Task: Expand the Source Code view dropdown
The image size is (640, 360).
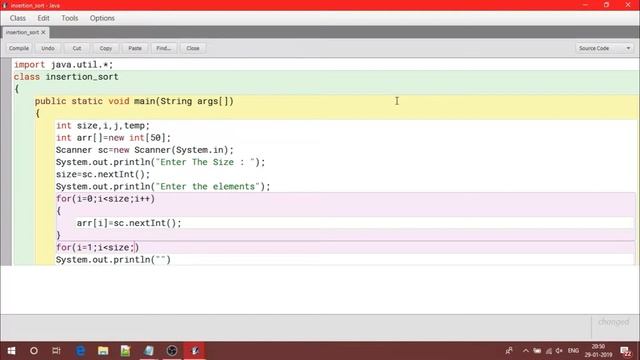Action: (605, 48)
